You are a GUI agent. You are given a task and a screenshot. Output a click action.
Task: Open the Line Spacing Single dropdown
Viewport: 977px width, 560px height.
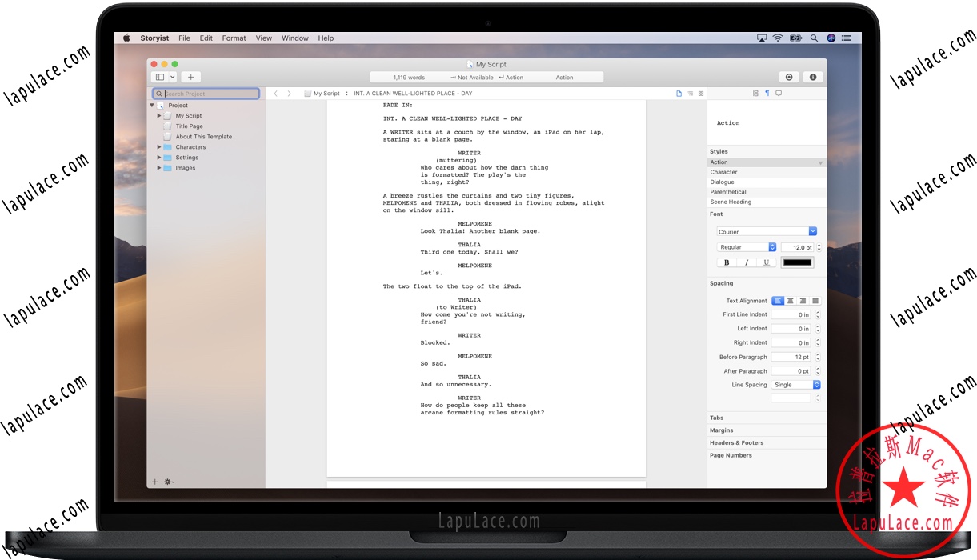coord(796,385)
